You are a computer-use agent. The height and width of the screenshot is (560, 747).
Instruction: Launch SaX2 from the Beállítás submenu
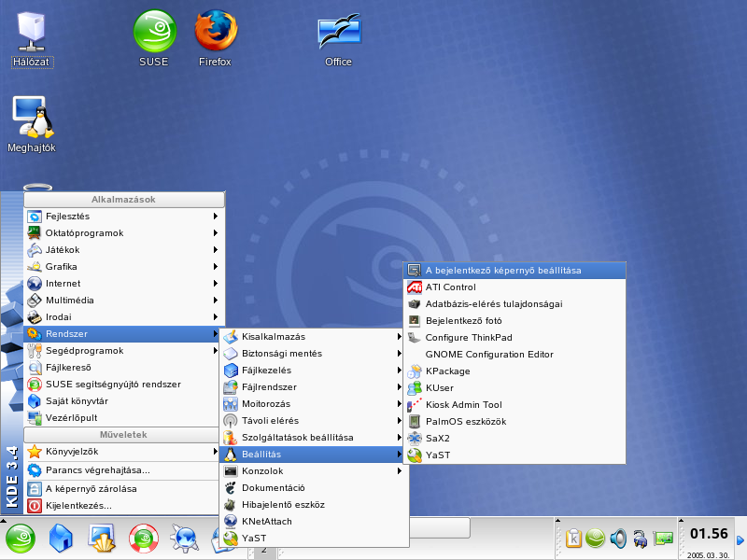pos(514,438)
